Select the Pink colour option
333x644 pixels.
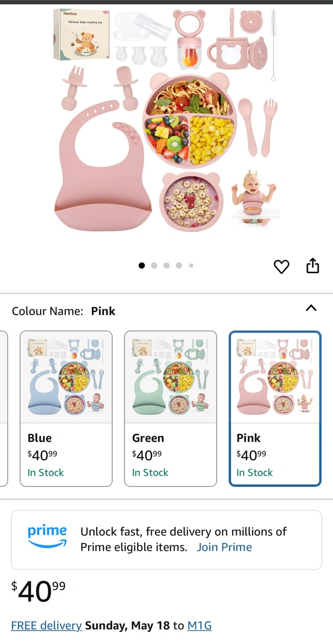point(275,454)
